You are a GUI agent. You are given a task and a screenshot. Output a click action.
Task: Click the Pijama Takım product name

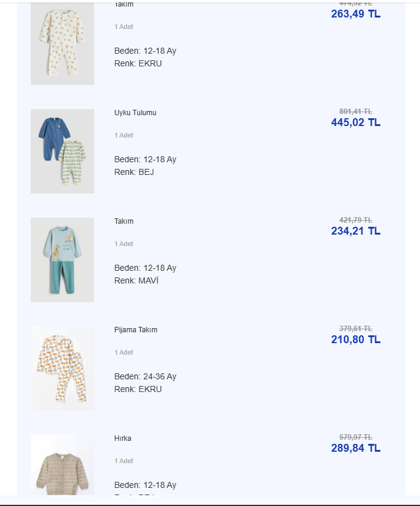(x=136, y=330)
